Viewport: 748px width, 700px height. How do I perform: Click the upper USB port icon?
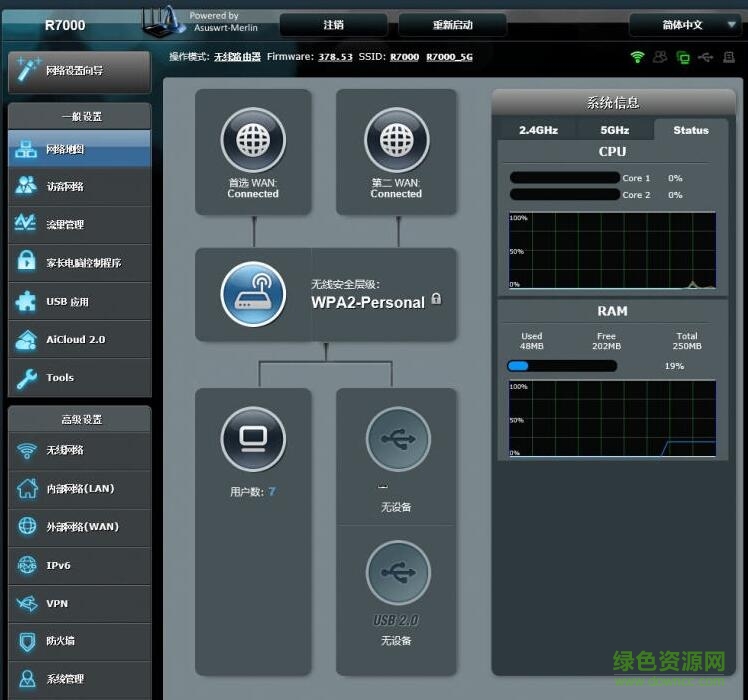[x=397, y=439]
